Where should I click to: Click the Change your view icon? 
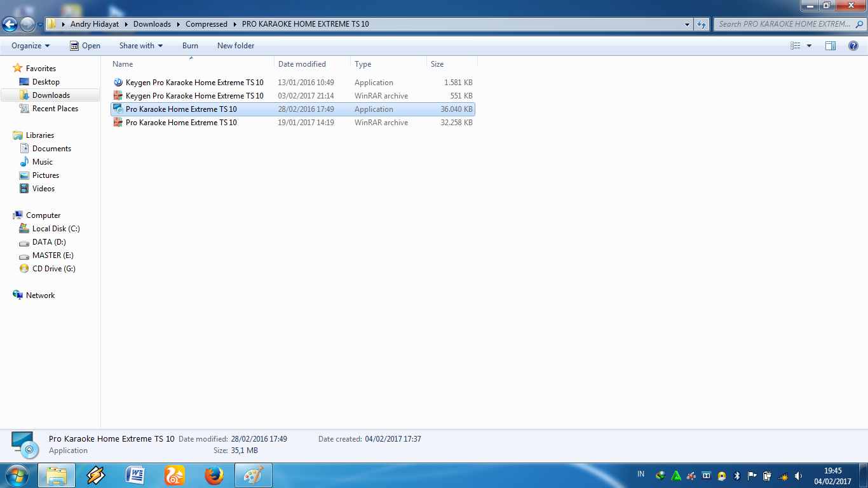[796, 46]
